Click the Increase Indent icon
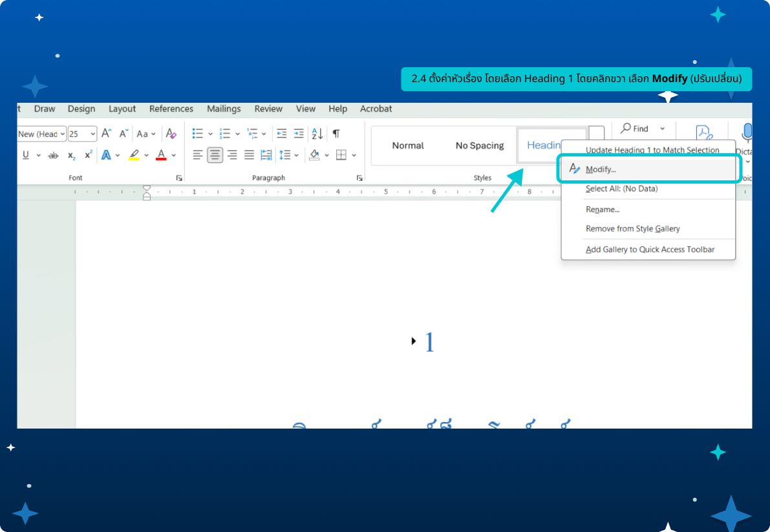Screen dimensions: 770x532 [x=299, y=134]
